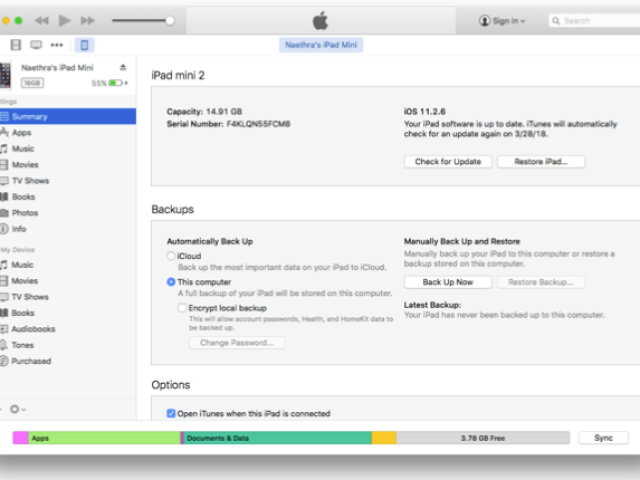Click the pink storage bar segment
Viewport: 640px width, 480px height.
[x=20, y=438]
